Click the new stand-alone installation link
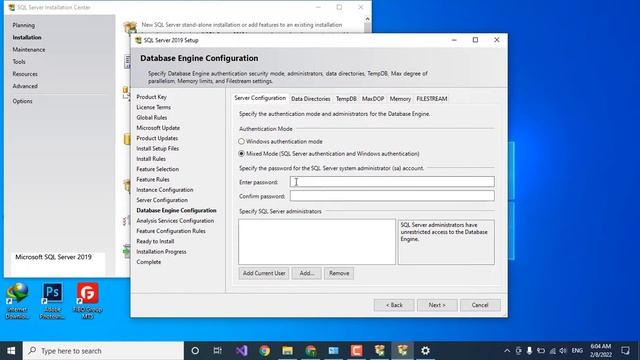This screenshot has height=360, width=640. point(242,25)
